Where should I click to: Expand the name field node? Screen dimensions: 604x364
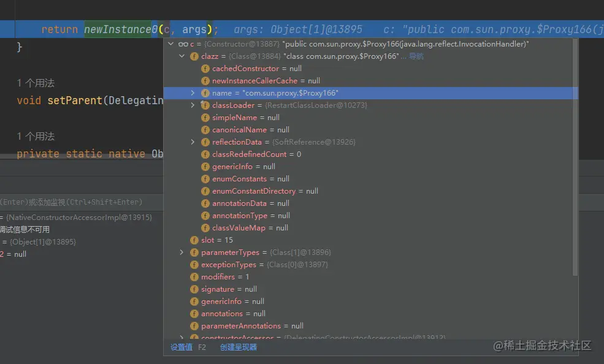193,93
